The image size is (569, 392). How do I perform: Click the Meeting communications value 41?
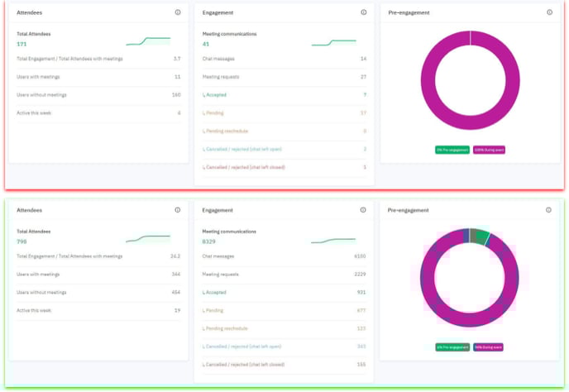point(206,44)
